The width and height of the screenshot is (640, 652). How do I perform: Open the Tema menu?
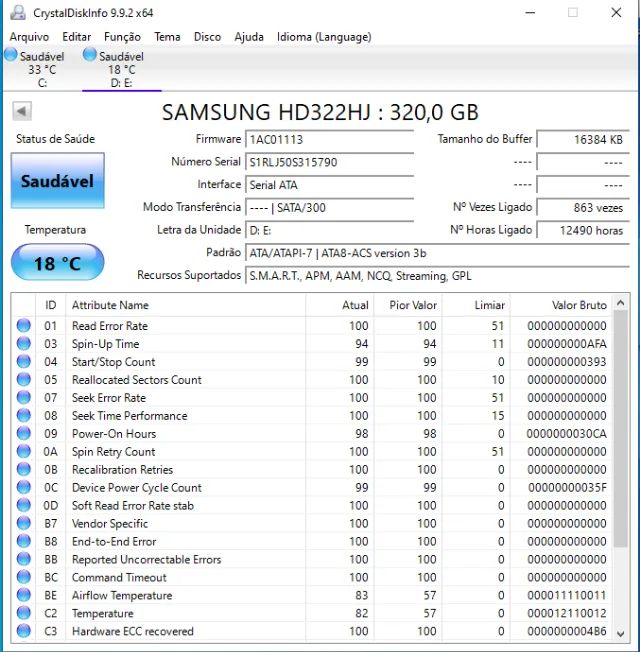click(x=167, y=37)
